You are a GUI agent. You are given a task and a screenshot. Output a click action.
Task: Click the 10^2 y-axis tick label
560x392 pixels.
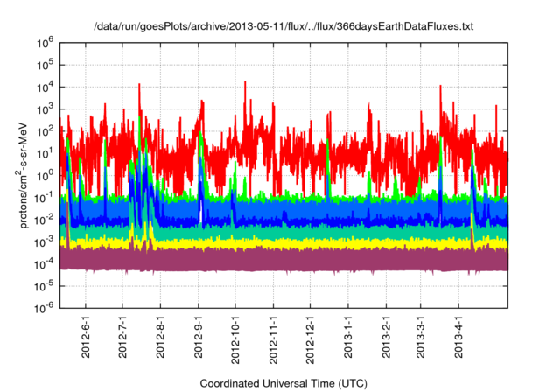point(45,132)
